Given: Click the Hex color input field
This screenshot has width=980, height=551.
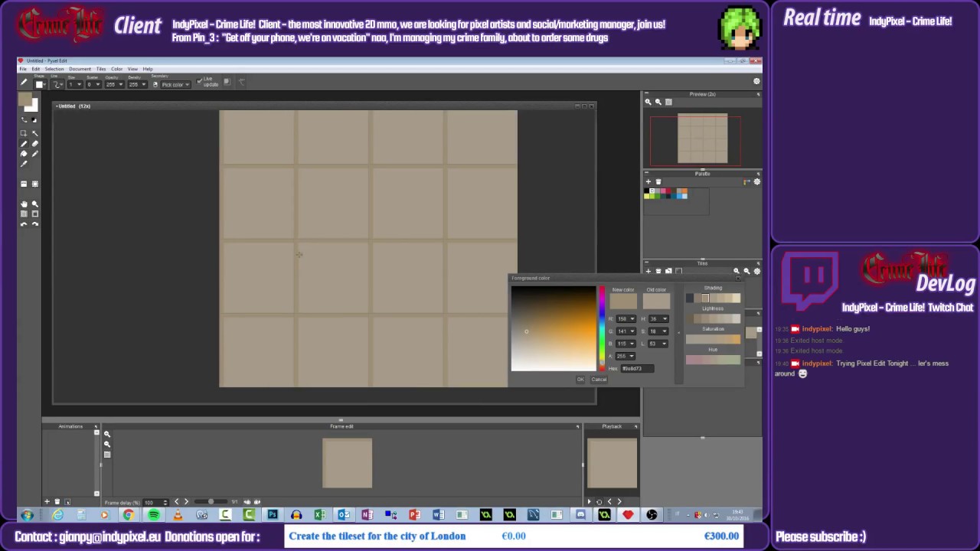Looking at the screenshot, I should tap(638, 369).
